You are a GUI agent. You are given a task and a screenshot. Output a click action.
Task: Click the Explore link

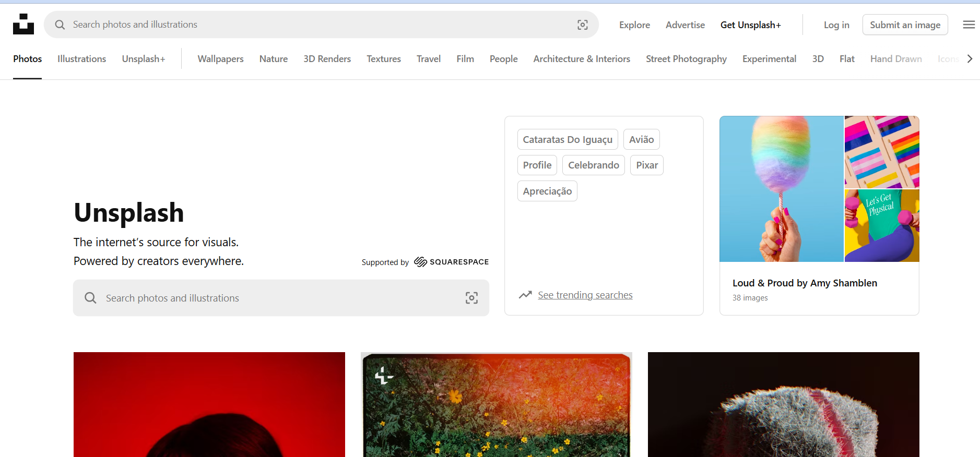click(634, 25)
